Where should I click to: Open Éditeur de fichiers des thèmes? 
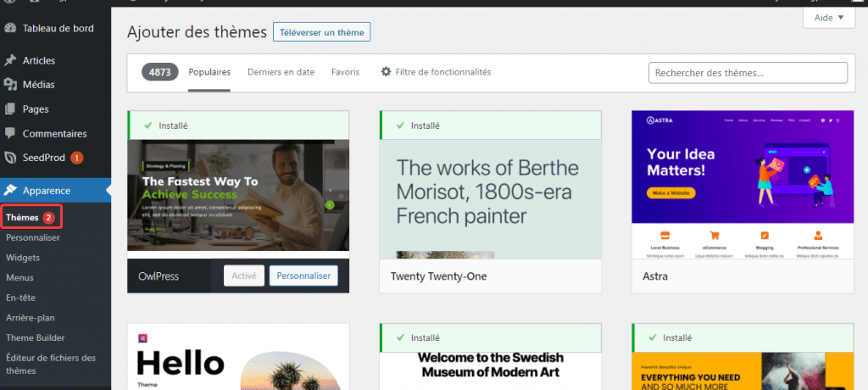click(x=51, y=364)
